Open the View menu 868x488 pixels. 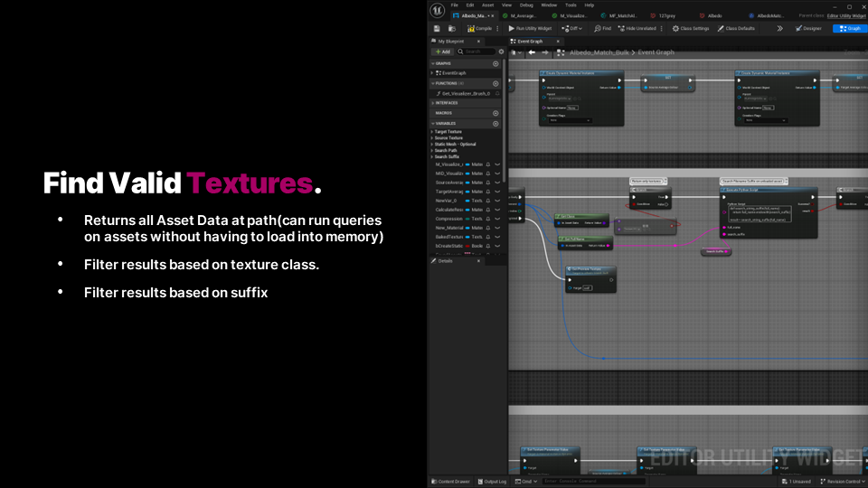506,5
